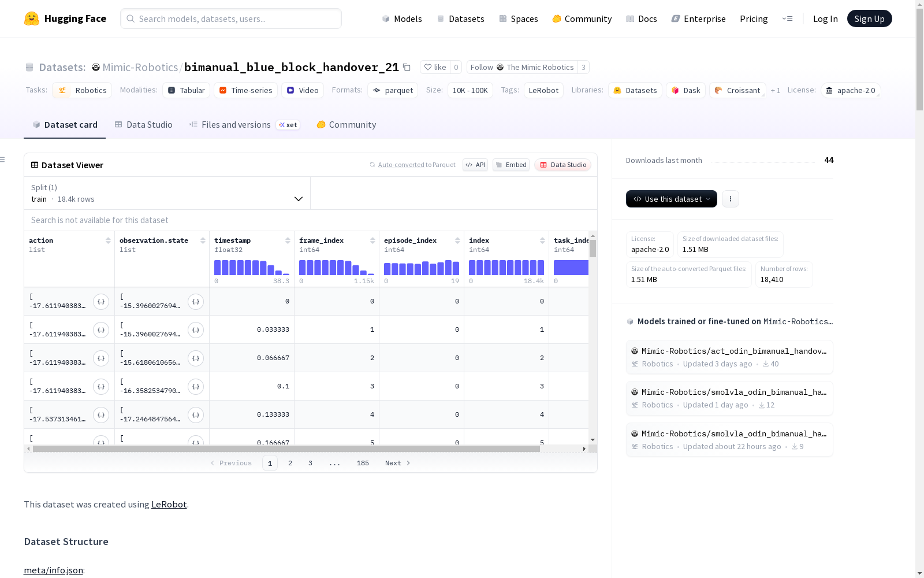Click the Sign Up button
Screen dimensions: 924x578
(869, 18)
